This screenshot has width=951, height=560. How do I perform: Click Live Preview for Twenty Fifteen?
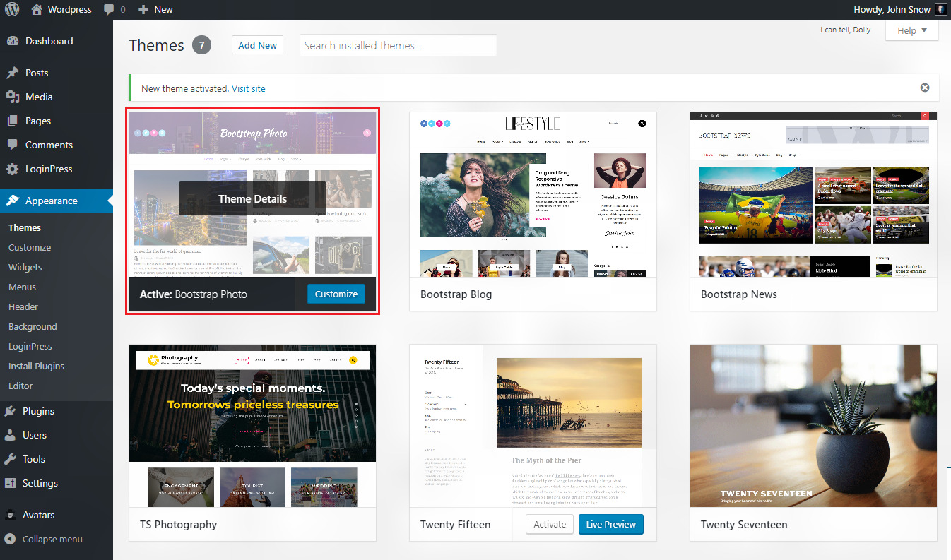pos(611,524)
